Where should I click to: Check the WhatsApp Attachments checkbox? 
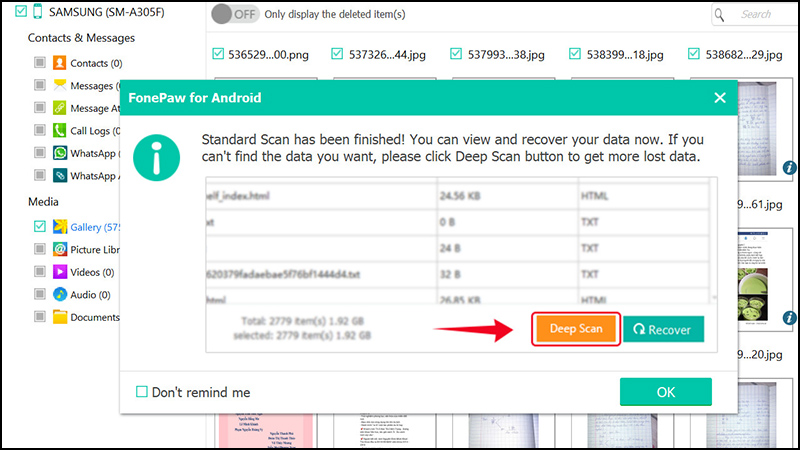(x=39, y=175)
